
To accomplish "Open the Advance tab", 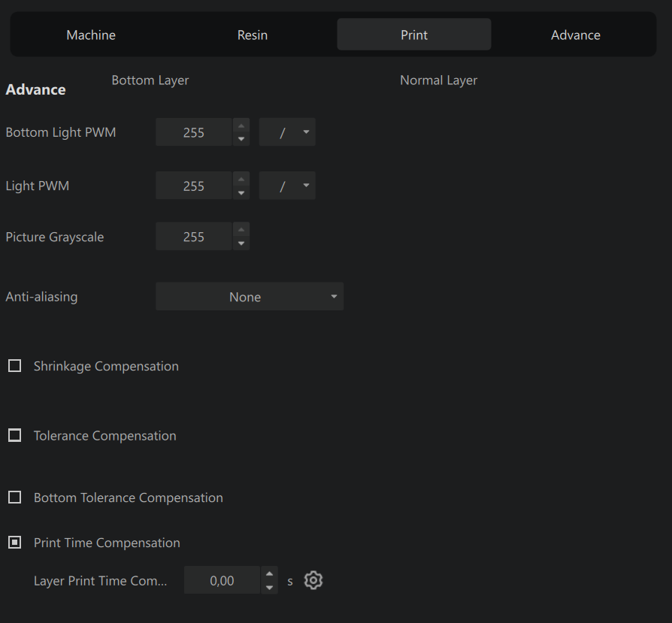I will (x=576, y=35).
